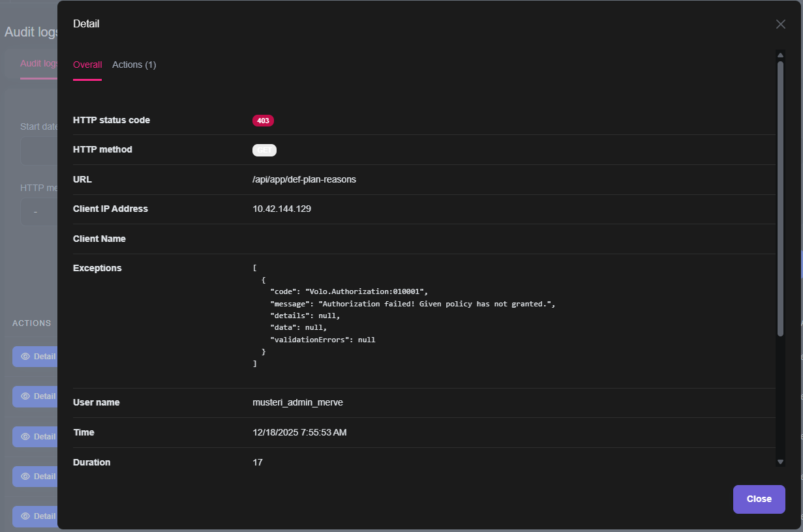The image size is (803, 532).
Task: Click the X icon to dismiss Detail dialog
Action: [780, 24]
